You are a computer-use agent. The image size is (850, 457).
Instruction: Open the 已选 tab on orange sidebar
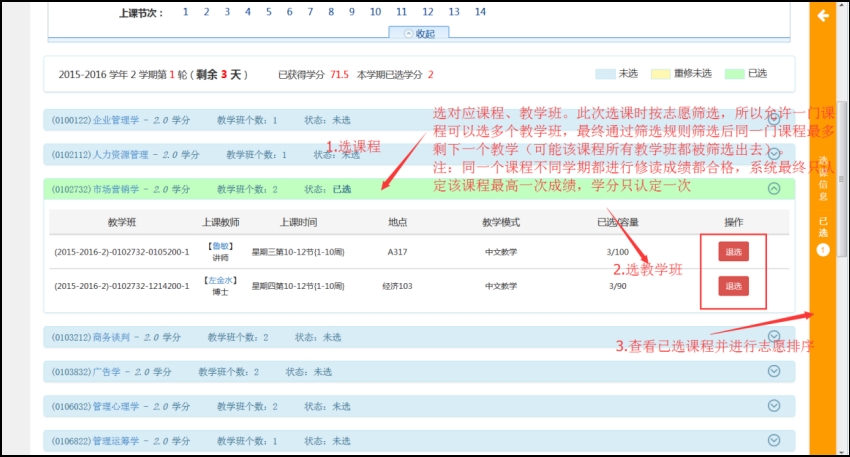(823, 225)
